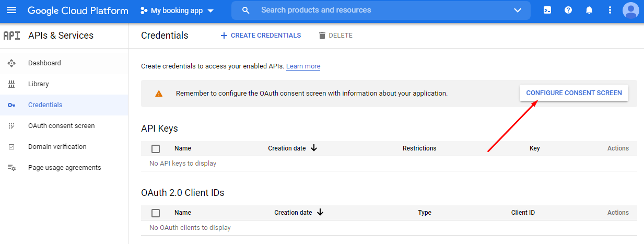Click the Client ID column header
The image size is (644, 244).
click(523, 213)
